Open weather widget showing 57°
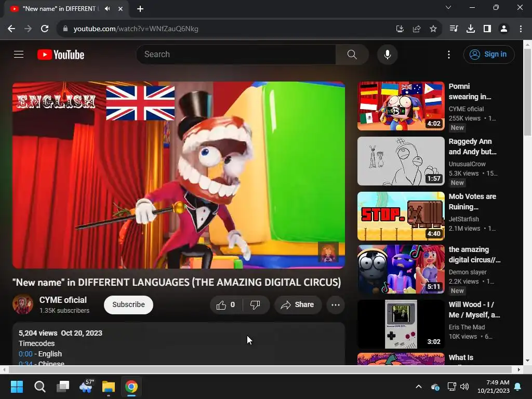 point(86,387)
